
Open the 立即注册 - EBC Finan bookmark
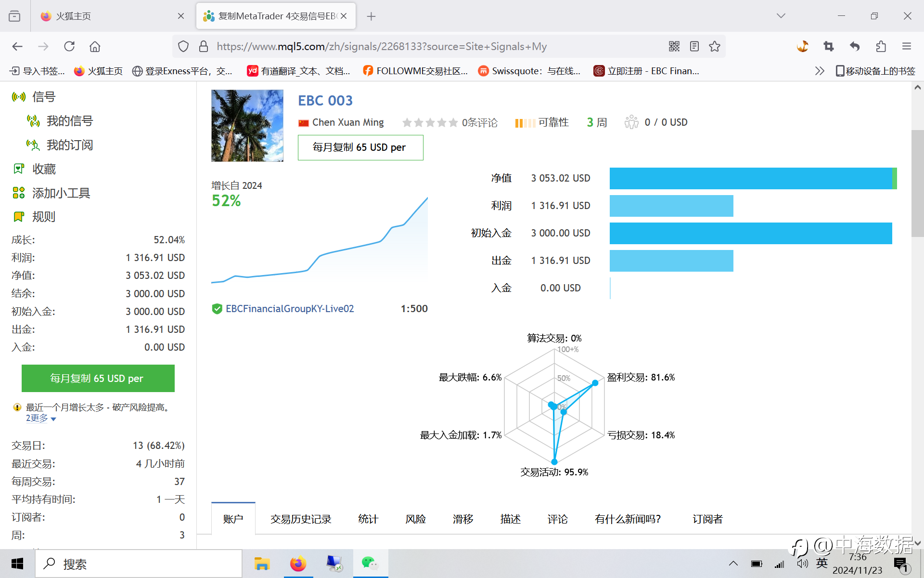coord(646,71)
